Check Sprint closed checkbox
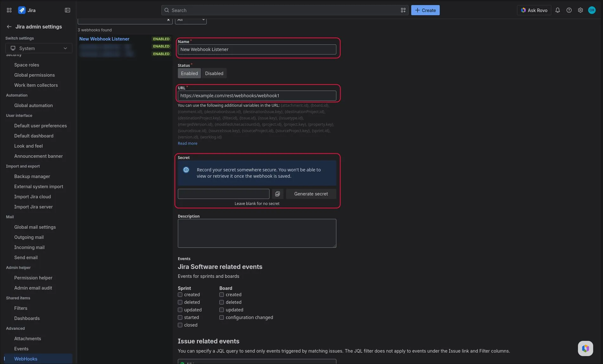This screenshot has height=364, width=603. [x=180, y=325]
